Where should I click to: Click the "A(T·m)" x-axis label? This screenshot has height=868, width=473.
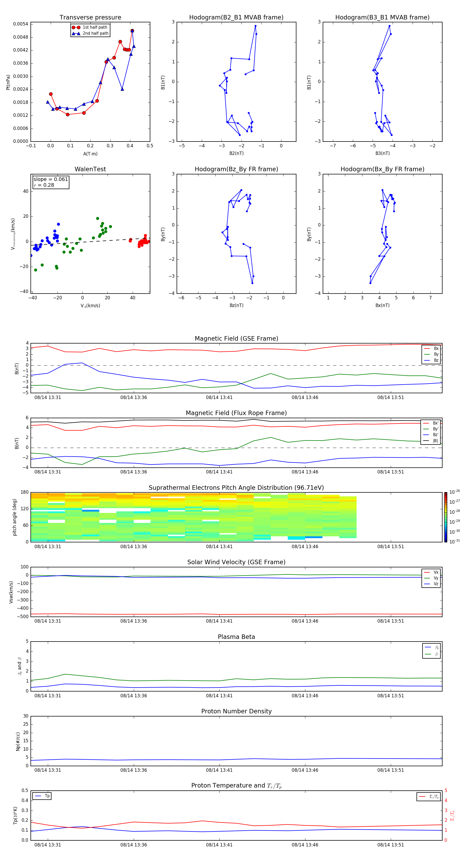pyautogui.click(x=90, y=154)
